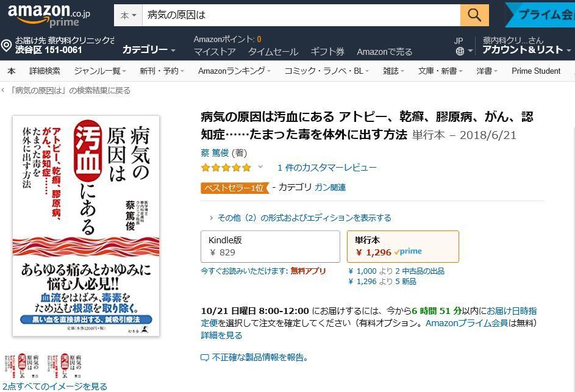Expand the 新刊・予約 menu
This screenshot has width=575, height=392.
[162, 71]
